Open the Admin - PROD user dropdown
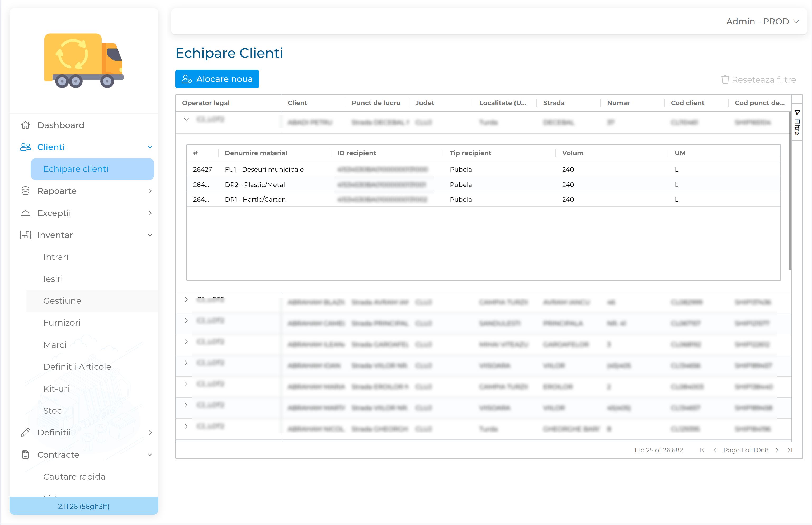The image size is (812, 525). pos(762,21)
